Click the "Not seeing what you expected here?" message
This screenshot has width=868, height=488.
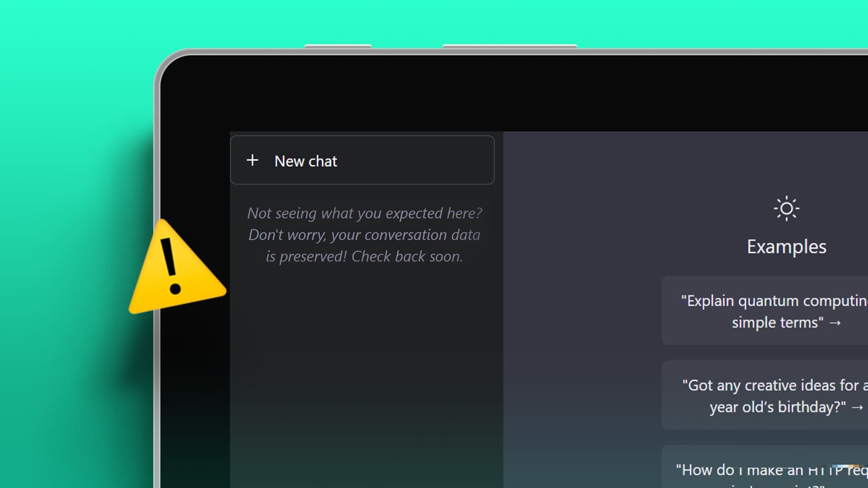coord(364,235)
